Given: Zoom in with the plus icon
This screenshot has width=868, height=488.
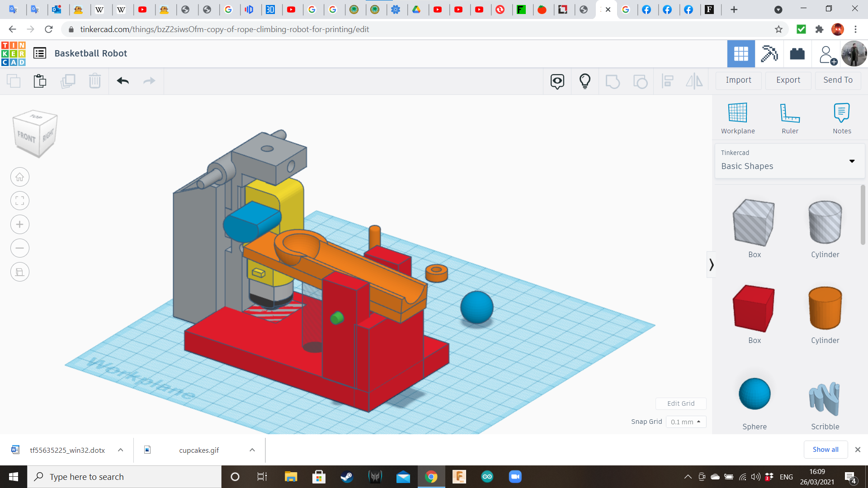Looking at the screenshot, I should point(20,225).
